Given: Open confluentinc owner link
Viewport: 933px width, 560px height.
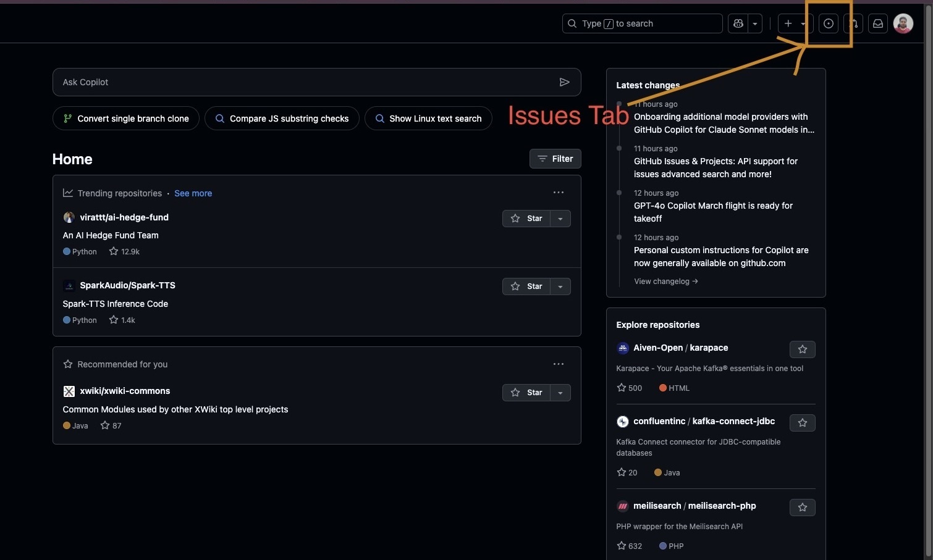Looking at the screenshot, I should pos(659,421).
